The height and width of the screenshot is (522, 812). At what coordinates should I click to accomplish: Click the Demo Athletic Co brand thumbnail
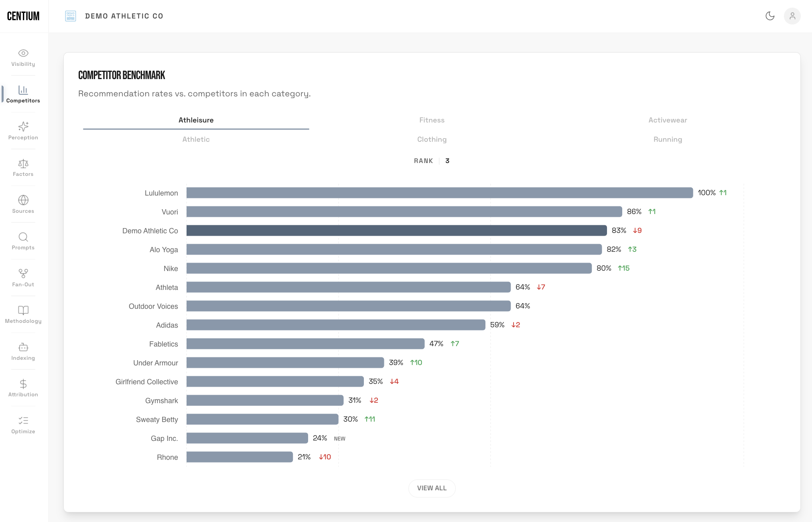tap(71, 16)
